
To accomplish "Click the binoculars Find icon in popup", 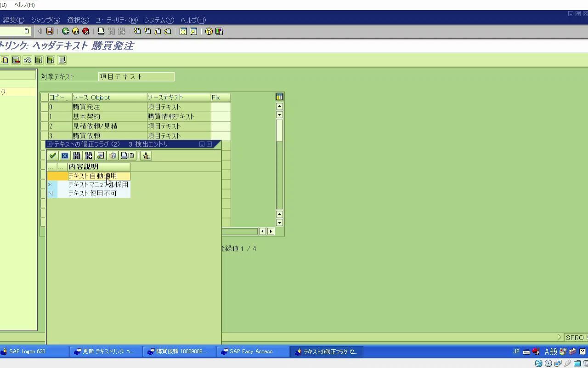I will coord(77,155).
